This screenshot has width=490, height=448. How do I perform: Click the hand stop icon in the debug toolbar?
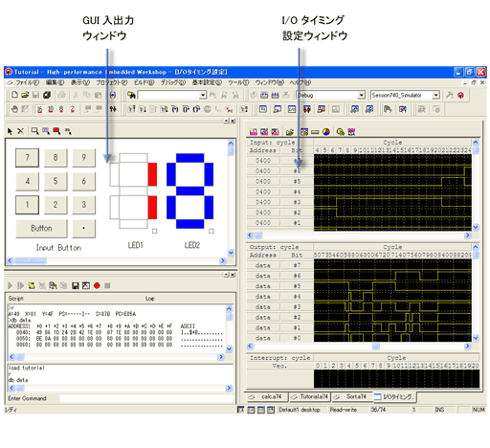coord(14,109)
